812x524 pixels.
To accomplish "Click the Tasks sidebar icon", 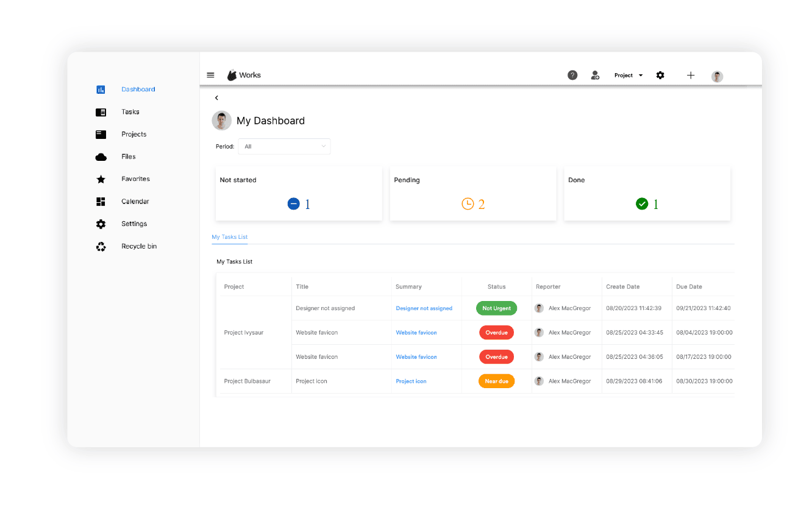I will (x=101, y=112).
